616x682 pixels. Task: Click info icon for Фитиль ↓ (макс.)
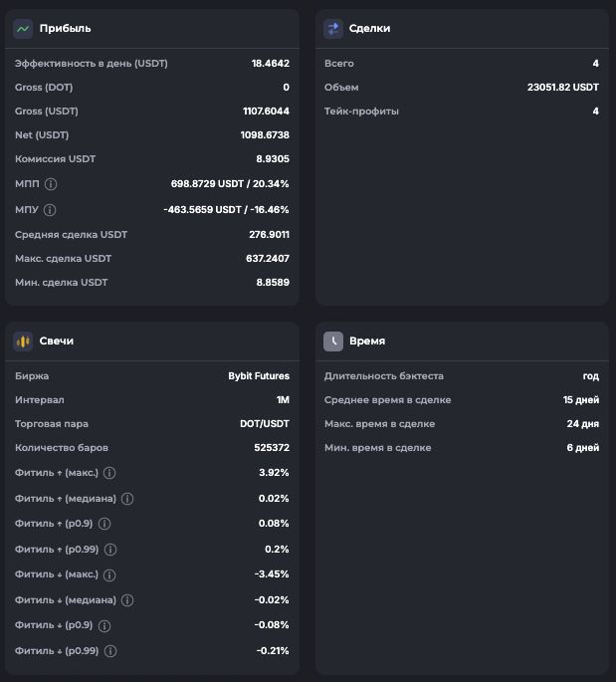pos(109,575)
